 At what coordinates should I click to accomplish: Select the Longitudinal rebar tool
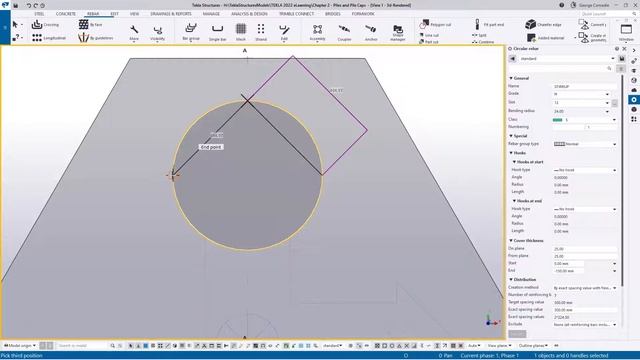point(49,38)
